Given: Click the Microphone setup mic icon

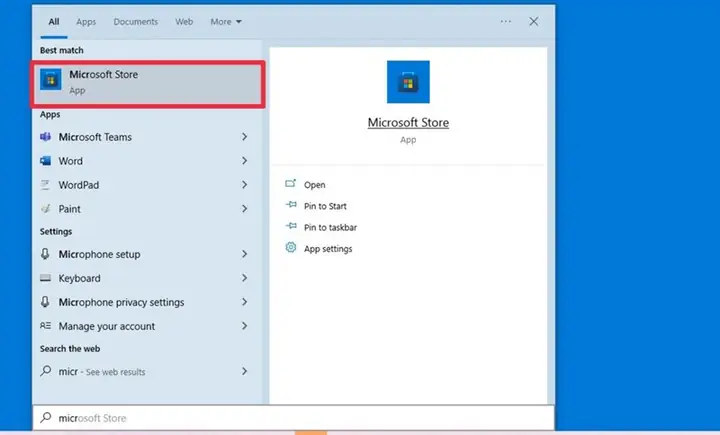Looking at the screenshot, I should coord(45,254).
